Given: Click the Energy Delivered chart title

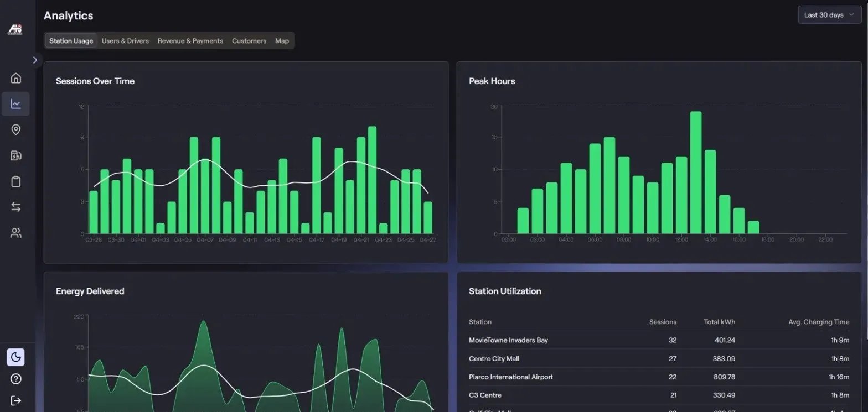Looking at the screenshot, I should click(90, 291).
